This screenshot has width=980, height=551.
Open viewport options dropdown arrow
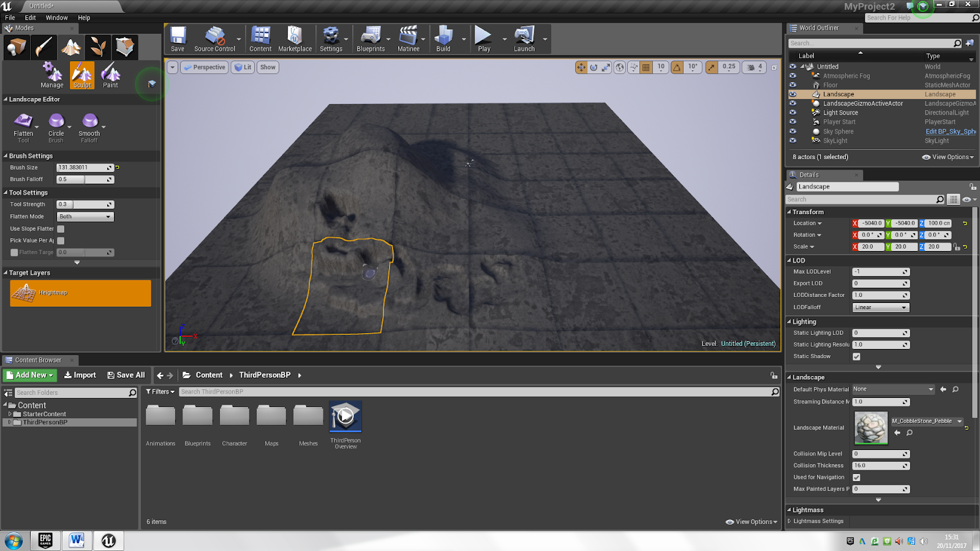point(173,67)
